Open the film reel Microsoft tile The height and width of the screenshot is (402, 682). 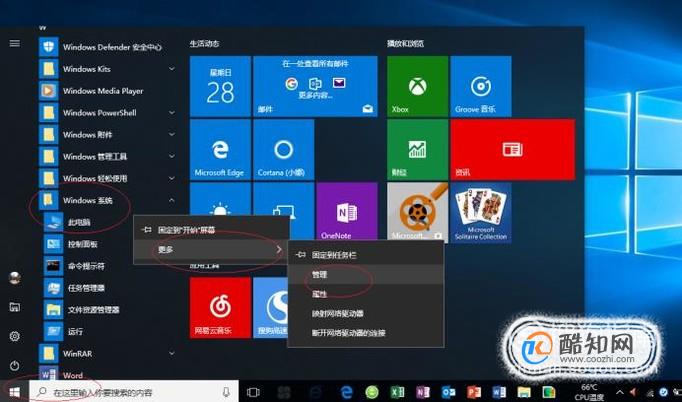[417, 212]
